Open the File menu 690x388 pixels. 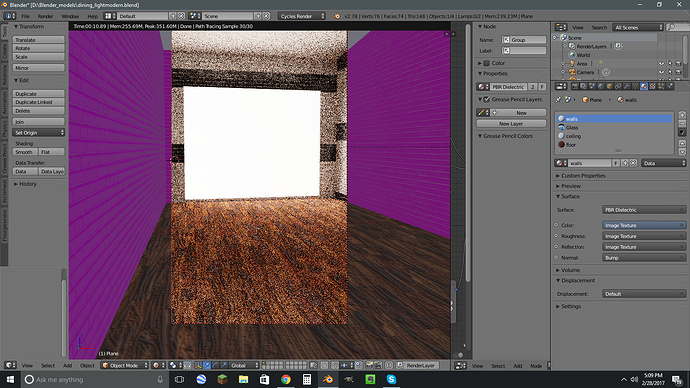26,16
